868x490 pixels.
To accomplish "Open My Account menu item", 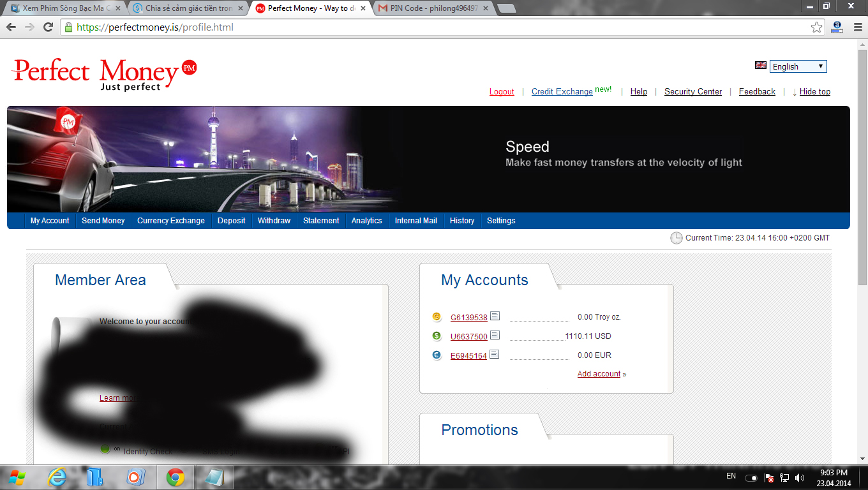I will tap(50, 221).
